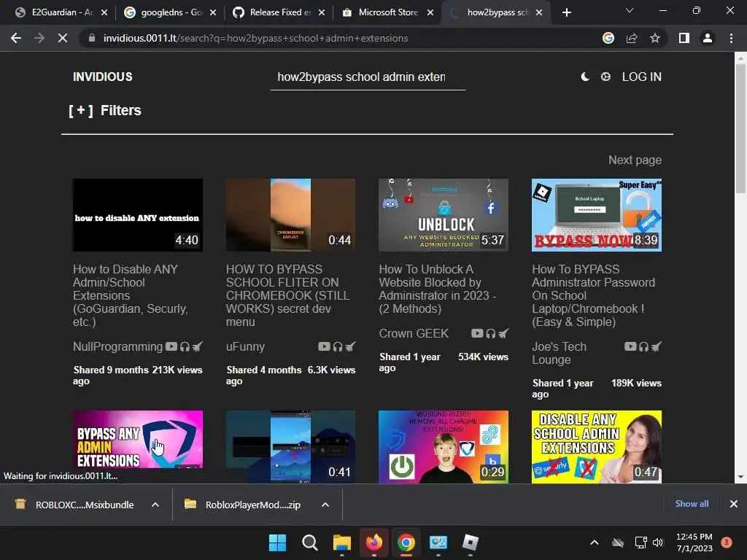Viewport: 747px width, 560px height.
Task: Expand RobloxPlayerMod zip download options
Action: click(325, 505)
